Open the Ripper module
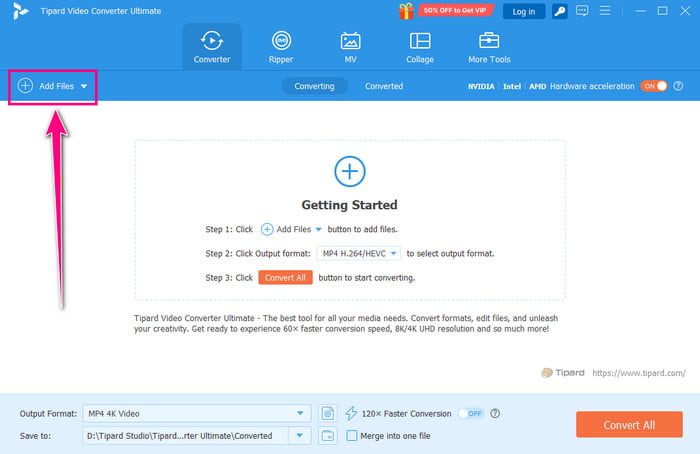Image resolution: width=700 pixels, height=454 pixels. coord(281,47)
